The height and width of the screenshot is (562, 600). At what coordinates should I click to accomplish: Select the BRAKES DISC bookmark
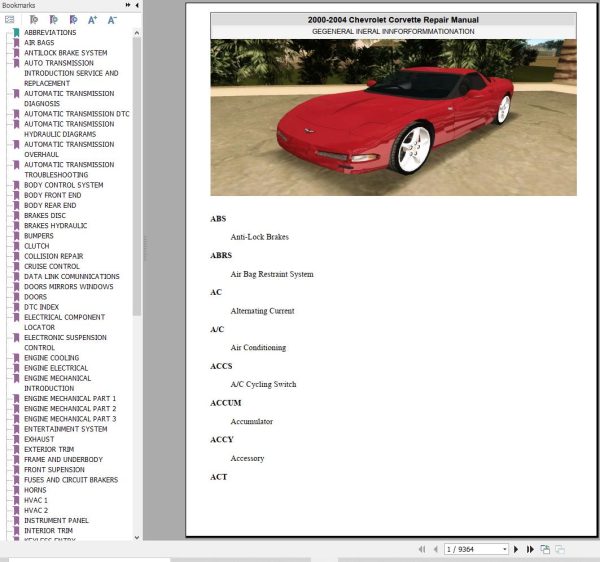tap(45, 215)
